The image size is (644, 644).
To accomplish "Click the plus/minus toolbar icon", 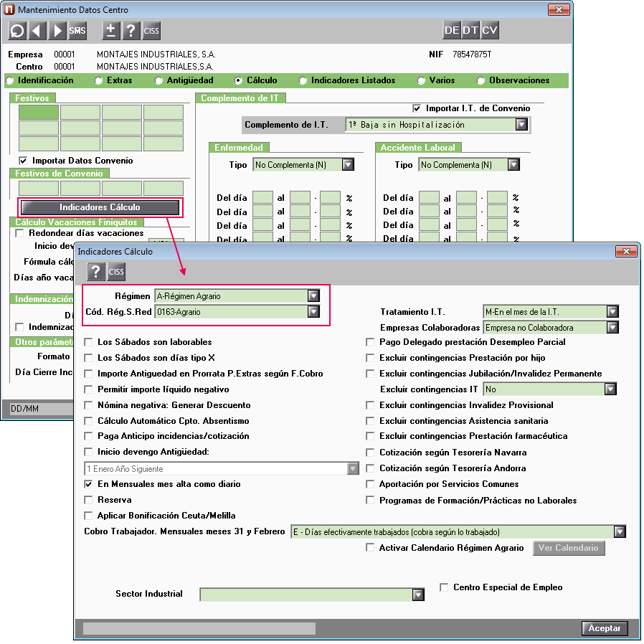I will (110, 31).
